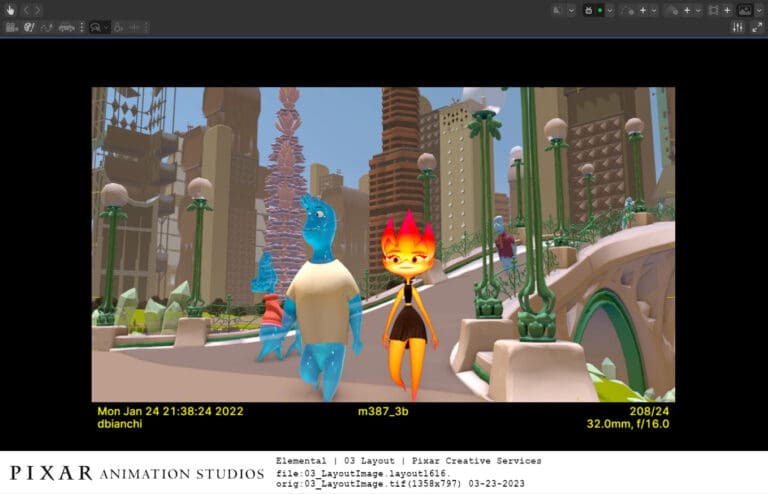Click the dim lock-shaped icon in lower toolbar
Screen dimensions: 768x494
tap(118, 27)
